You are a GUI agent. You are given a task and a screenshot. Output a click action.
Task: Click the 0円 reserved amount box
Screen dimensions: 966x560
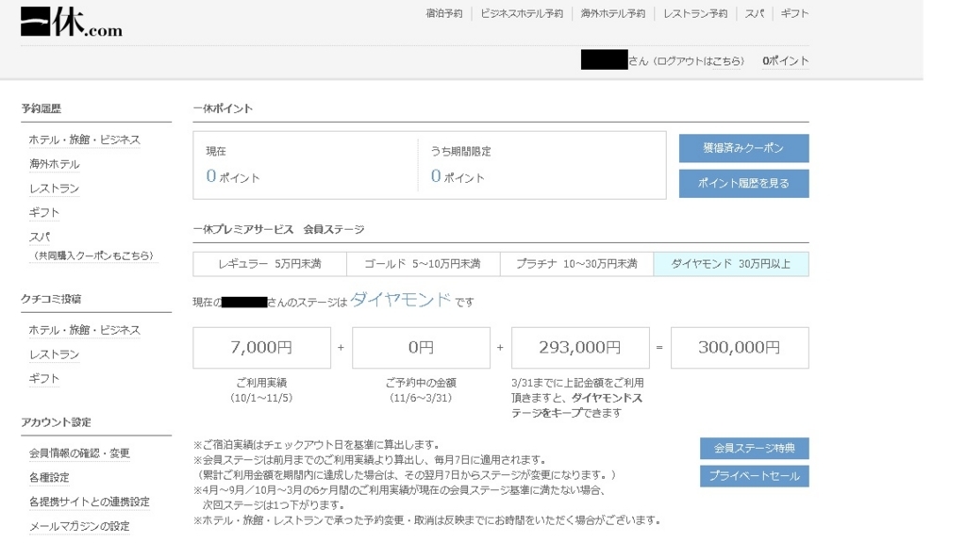[421, 348]
